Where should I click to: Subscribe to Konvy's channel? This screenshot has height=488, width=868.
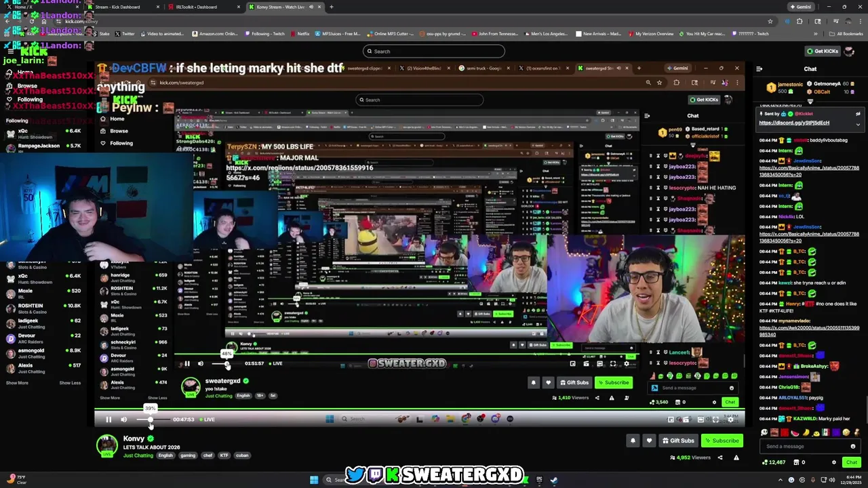[722, 441]
